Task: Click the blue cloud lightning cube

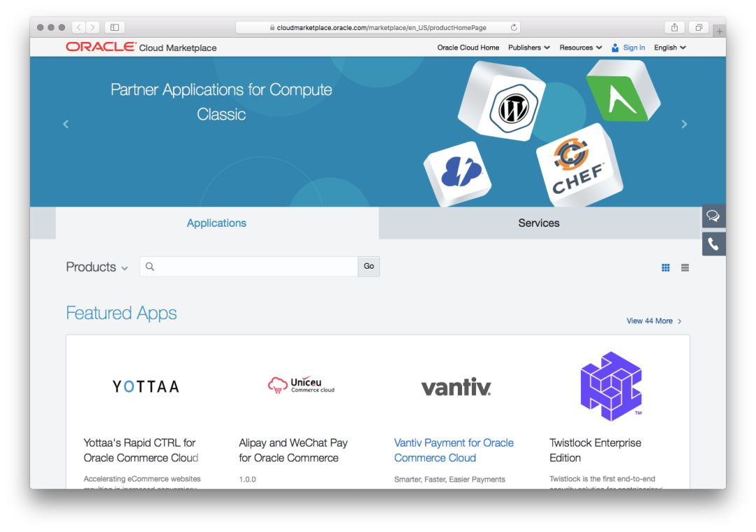Action: point(458,173)
